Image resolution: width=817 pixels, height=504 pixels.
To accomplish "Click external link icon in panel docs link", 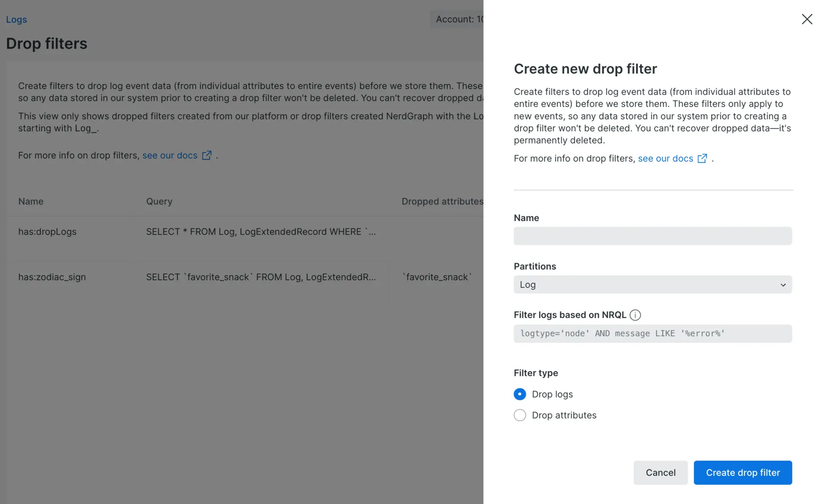I will (x=702, y=159).
